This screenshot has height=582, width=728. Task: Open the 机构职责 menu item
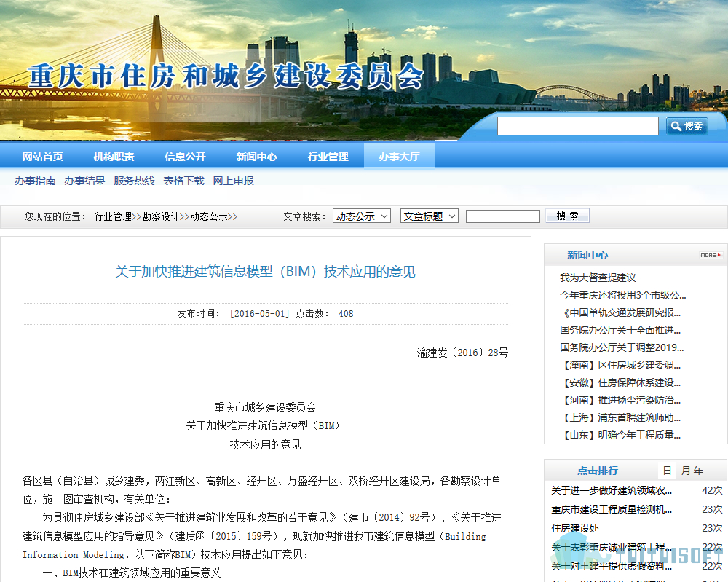tap(114, 157)
